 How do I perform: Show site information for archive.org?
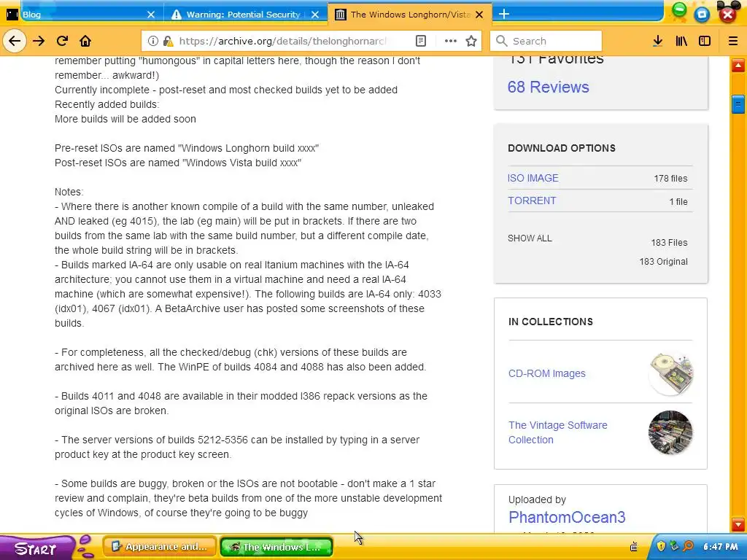tap(152, 41)
